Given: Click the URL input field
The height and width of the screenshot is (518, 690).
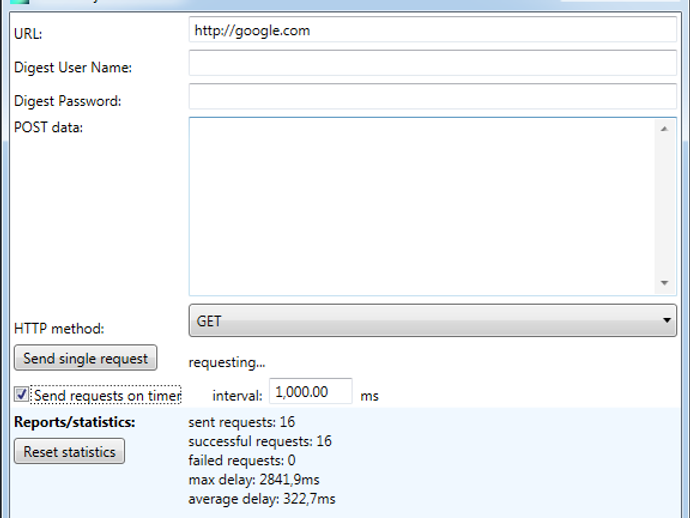Looking at the screenshot, I should [433, 30].
